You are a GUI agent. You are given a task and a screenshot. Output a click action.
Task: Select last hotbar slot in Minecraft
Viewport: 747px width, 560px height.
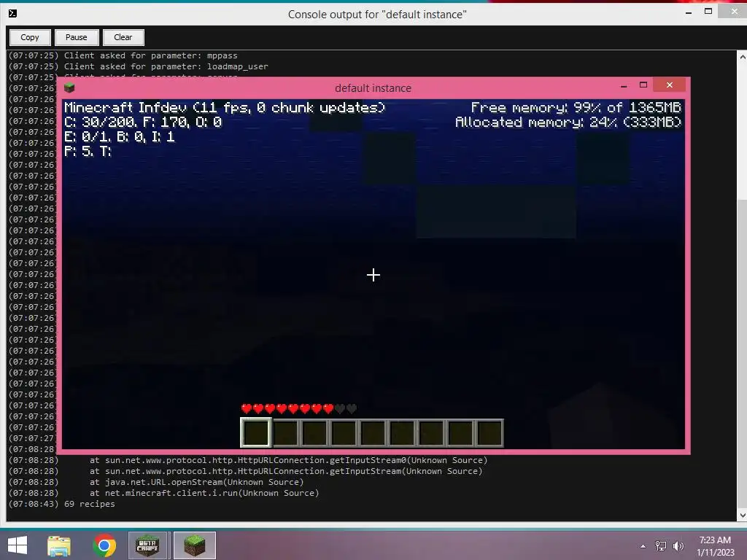click(489, 433)
